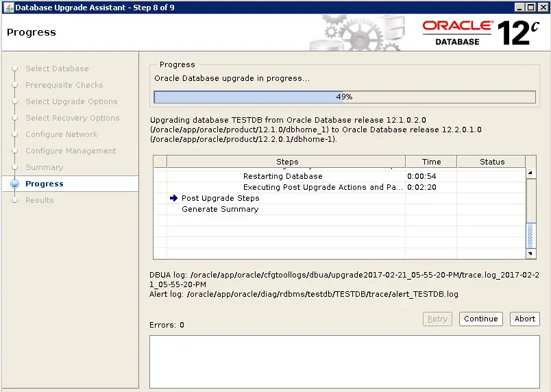Click the Continue button
The height and width of the screenshot is (392, 551).
click(480, 319)
